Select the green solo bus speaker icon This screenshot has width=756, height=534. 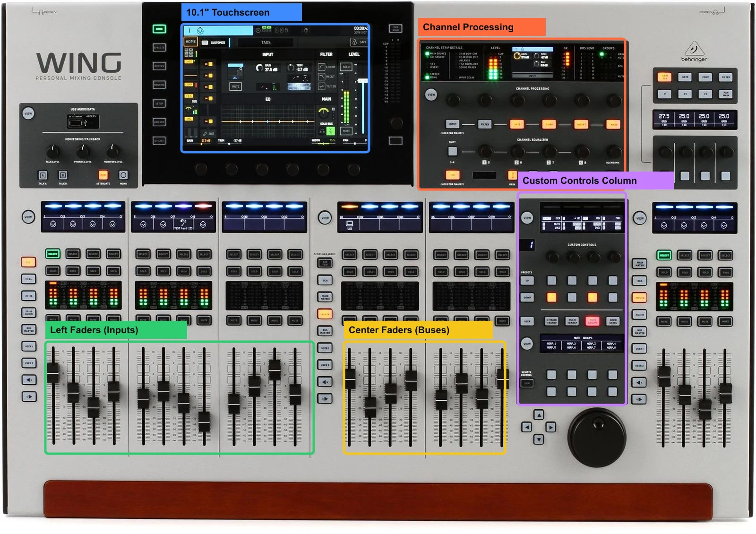pos(331,131)
